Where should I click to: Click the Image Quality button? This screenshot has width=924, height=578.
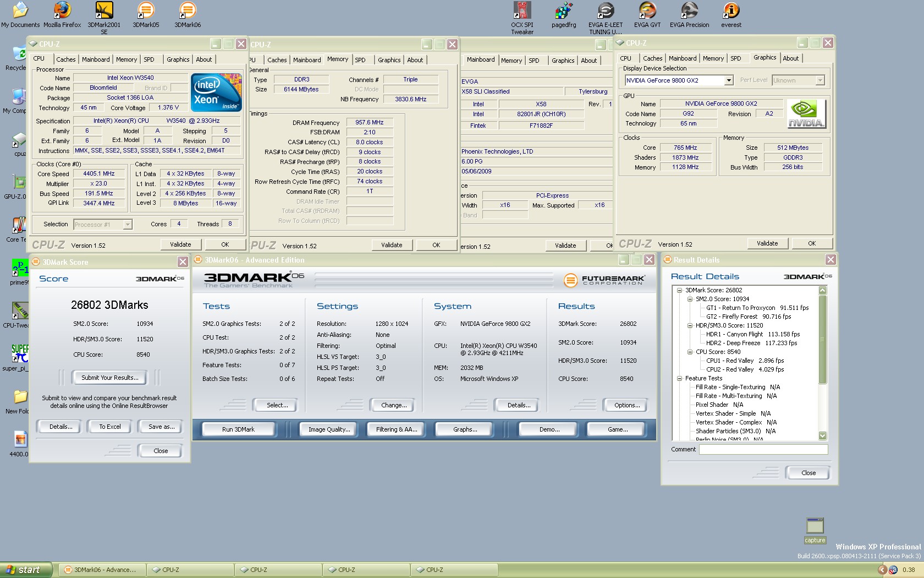point(329,429)
